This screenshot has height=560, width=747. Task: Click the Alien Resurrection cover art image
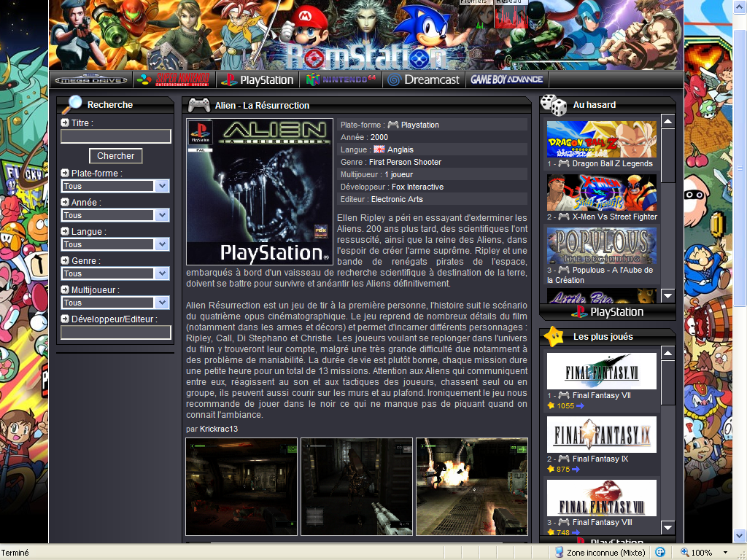[x=260, y=192]
